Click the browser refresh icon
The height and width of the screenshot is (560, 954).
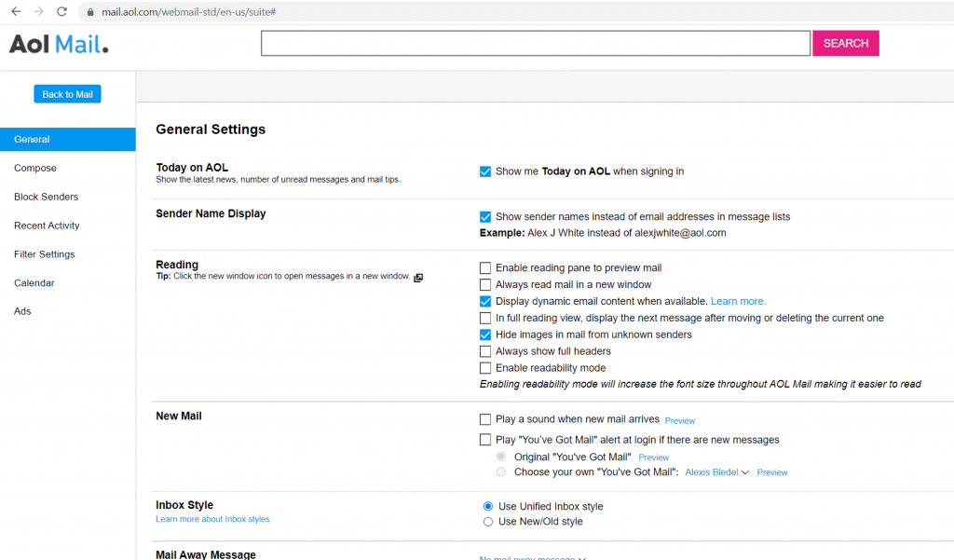pyautogui.click(x=61, y=13)
